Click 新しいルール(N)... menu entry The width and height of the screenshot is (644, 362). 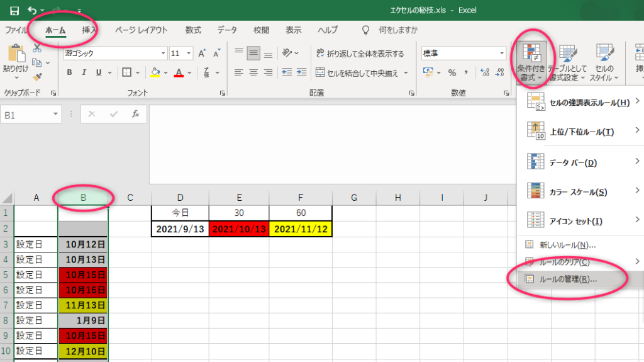[x=567, y=245]
